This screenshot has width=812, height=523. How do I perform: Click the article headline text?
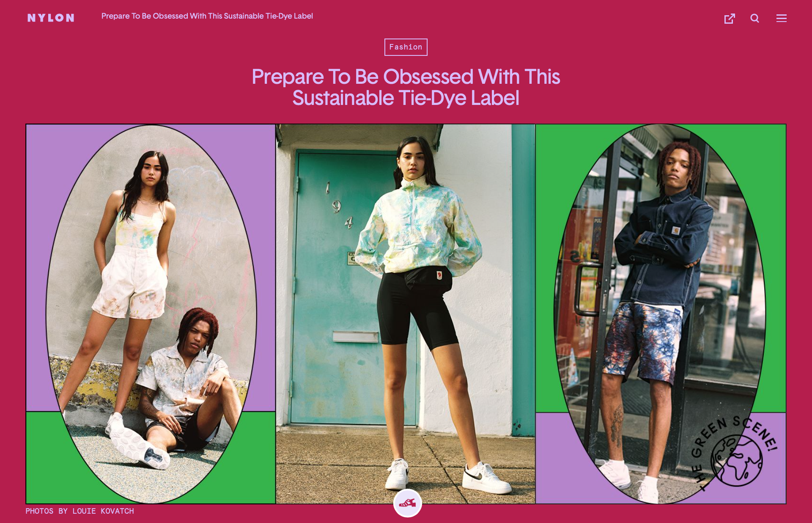click(406, 87)
